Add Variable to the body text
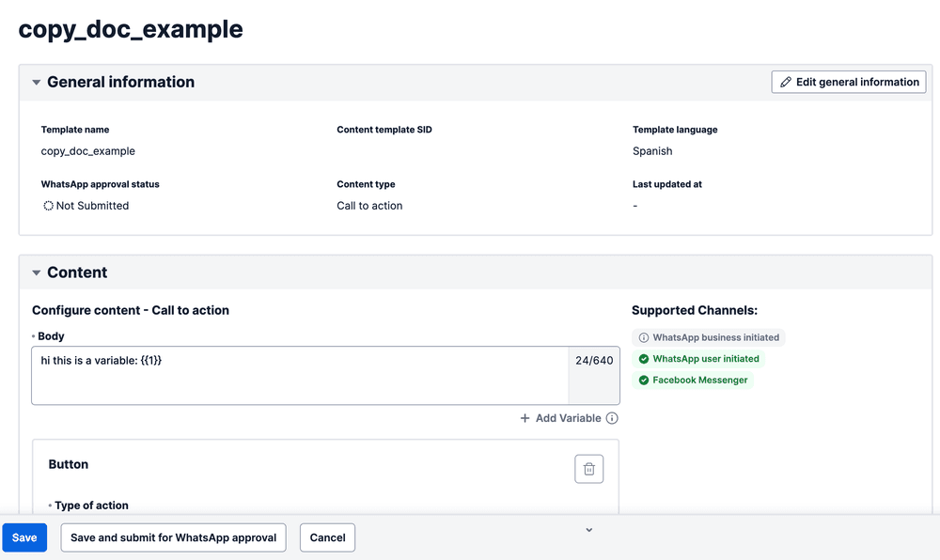 560,418
